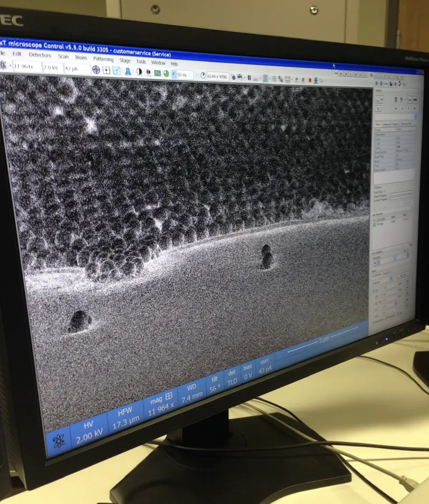The width and height of the screenshot is (429, 504).
Task: Click the camera snapshot icon
Action: pos(240,77)
